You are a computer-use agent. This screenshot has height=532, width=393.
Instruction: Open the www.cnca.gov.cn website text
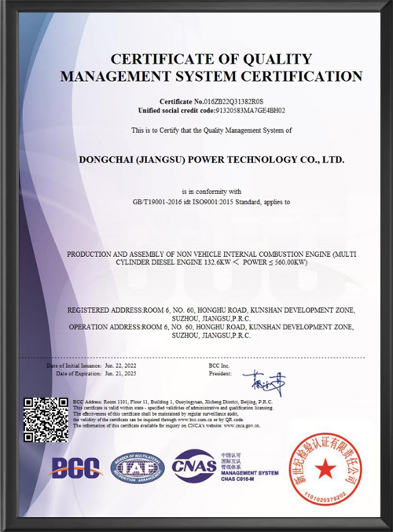pyautogui.click(x=242, y=425)
